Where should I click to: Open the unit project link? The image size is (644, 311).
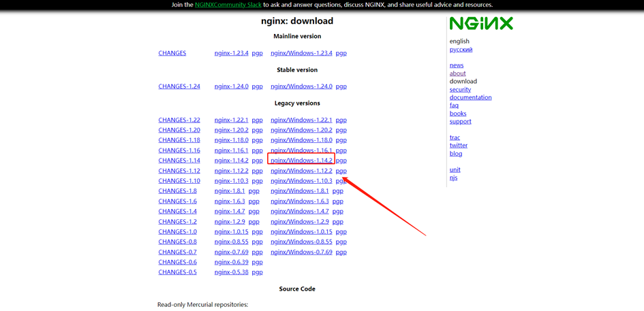click(455, 169)
